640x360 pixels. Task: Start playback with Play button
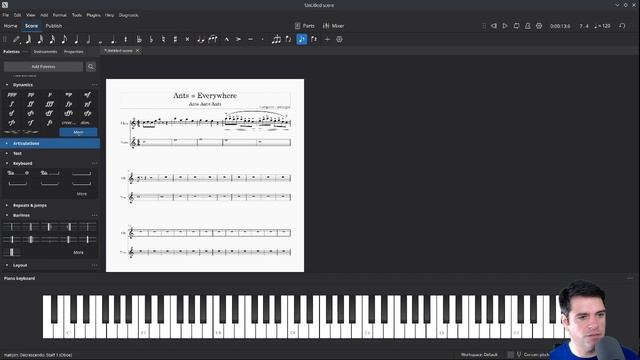pyautogui.click(x=505, y=26)
